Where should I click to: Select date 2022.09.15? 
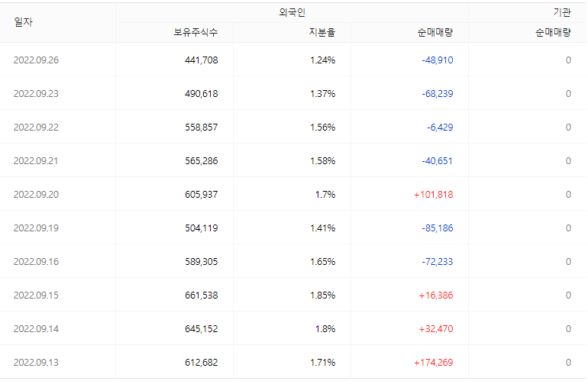pyautogui.click(x=36, y=295)
